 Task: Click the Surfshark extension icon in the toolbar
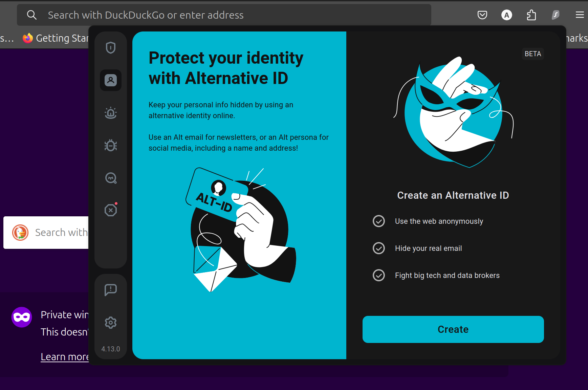point(556,15)
